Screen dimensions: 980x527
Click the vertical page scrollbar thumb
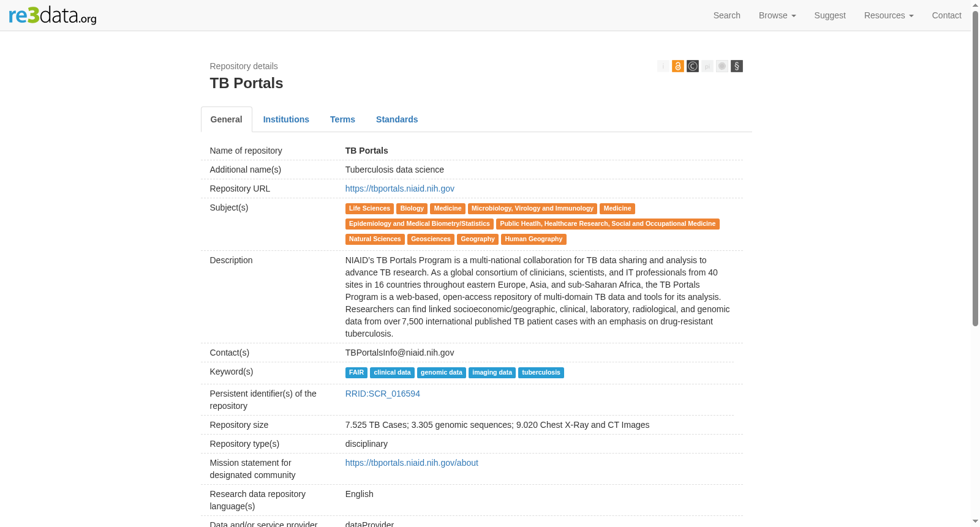point(975,168)
